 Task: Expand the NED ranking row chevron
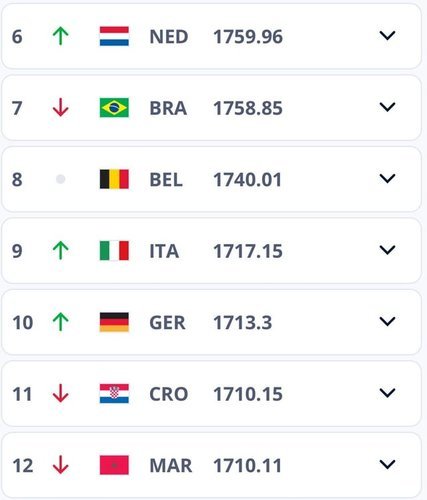pos(387,35)
